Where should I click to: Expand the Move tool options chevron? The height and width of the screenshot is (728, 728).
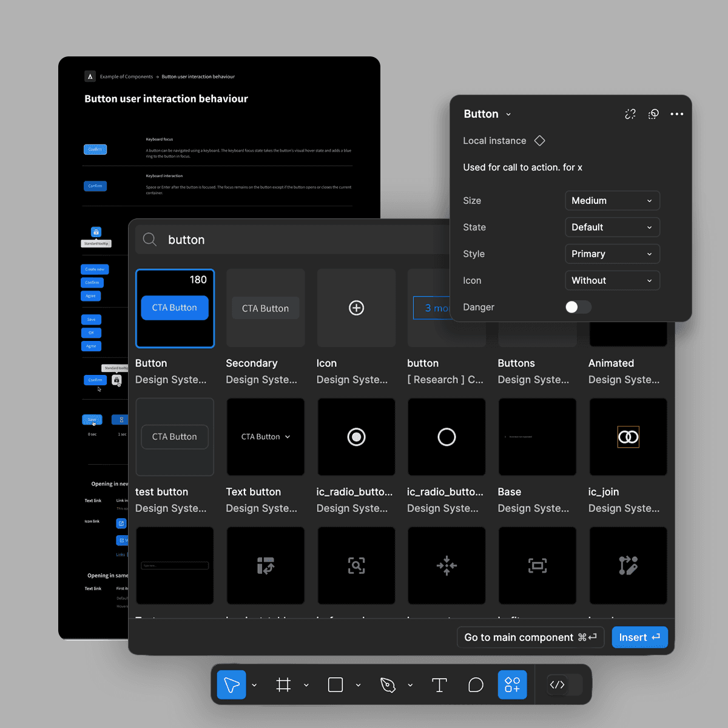click(254, 686)
